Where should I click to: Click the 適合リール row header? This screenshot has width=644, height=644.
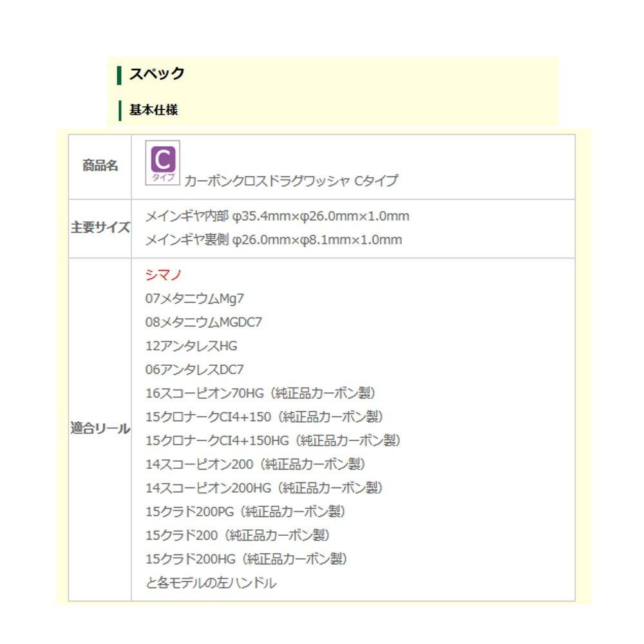(100, 429)
